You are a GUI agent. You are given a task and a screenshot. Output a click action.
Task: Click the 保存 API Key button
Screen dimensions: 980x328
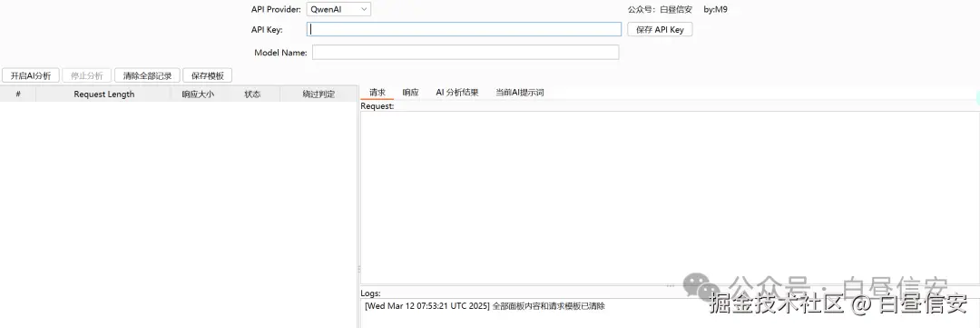point(660,29)
